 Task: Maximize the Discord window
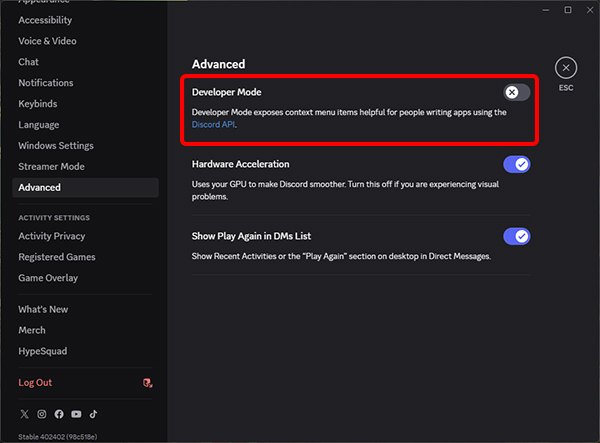pyautogui.click(x=568, y=10)
